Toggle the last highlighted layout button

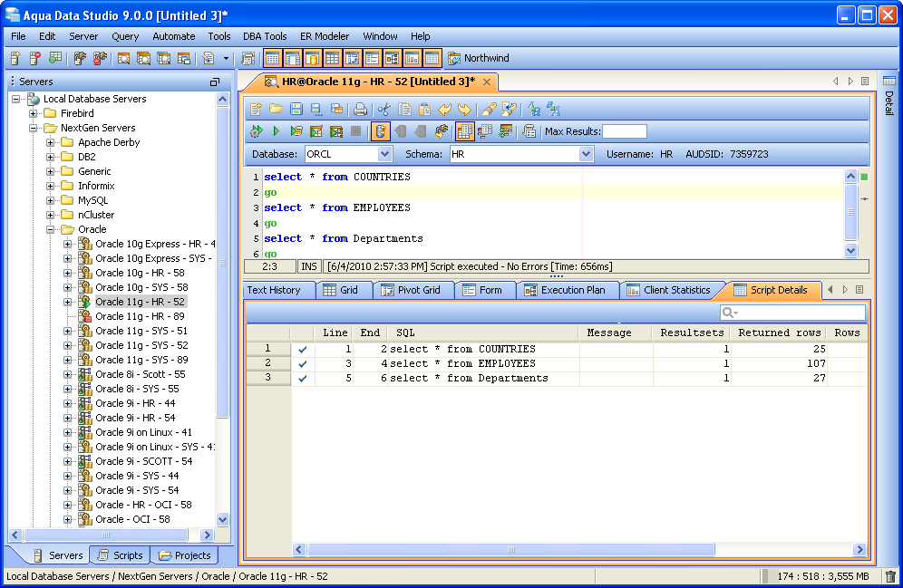(x=432, y=58)
